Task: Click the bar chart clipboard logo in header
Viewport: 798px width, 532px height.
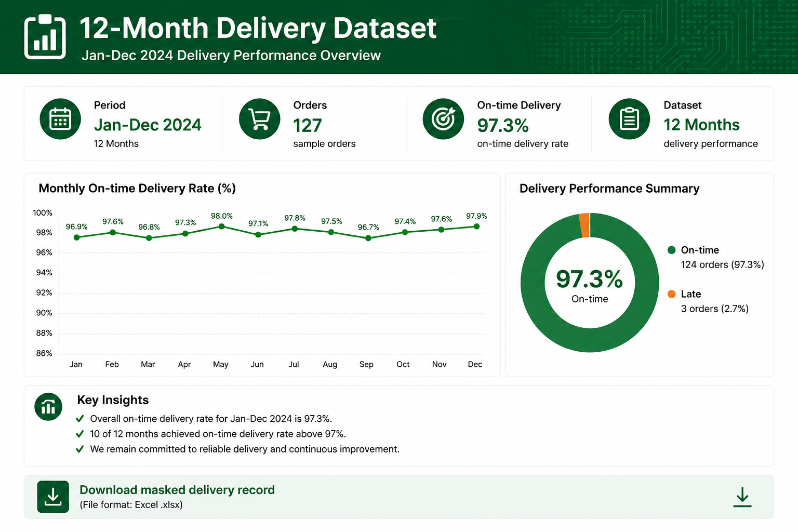Action: [x=45, y=36]
